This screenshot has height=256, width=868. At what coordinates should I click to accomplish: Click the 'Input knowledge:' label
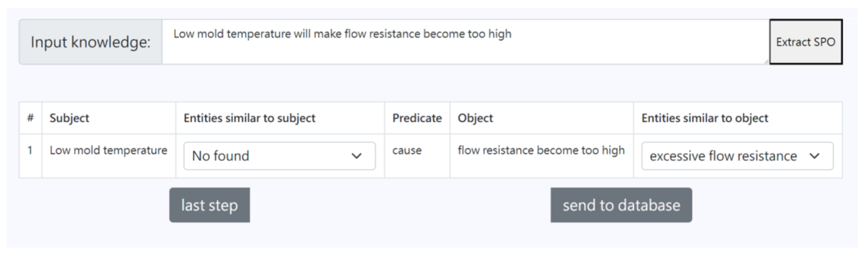coord(90,42)
